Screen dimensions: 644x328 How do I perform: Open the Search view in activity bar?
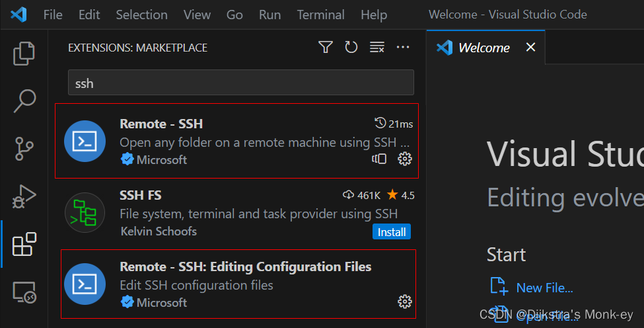(x=24, y=101)
